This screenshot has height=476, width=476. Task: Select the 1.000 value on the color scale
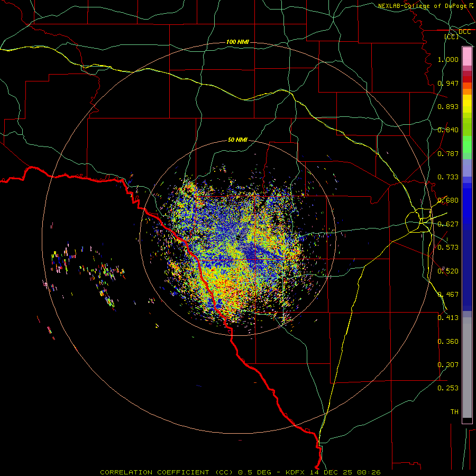[448, 59]
